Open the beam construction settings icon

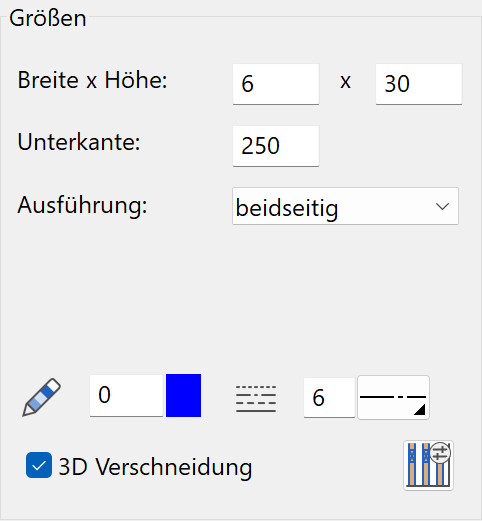tap(428, 465)
